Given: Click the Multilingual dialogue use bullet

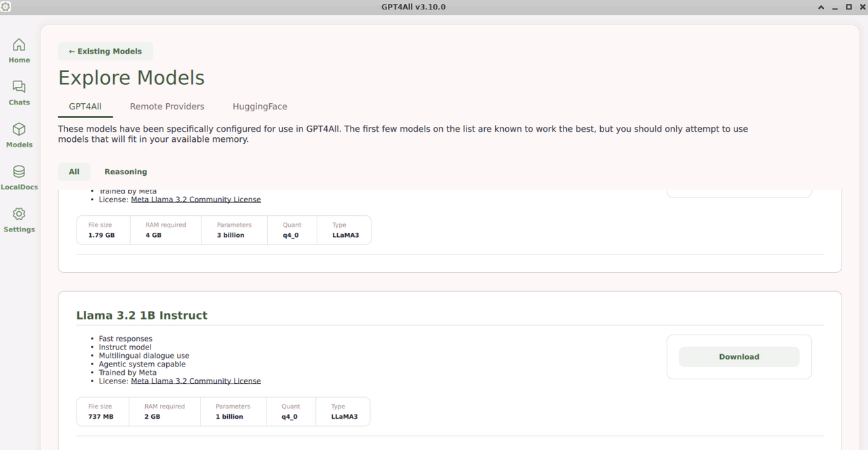Looking at the screenshot, I should click(x=144, y=356).
